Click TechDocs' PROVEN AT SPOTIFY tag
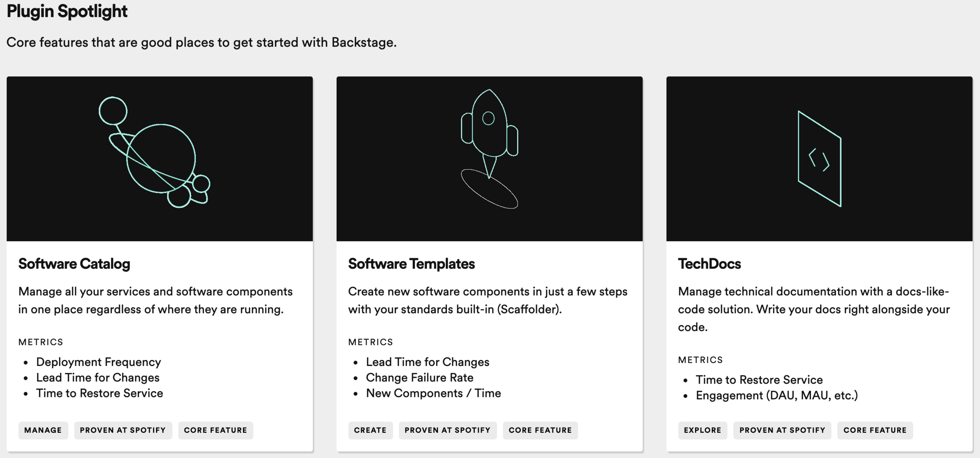The width and height of the screenshot is (980, 458). (782, 430)
